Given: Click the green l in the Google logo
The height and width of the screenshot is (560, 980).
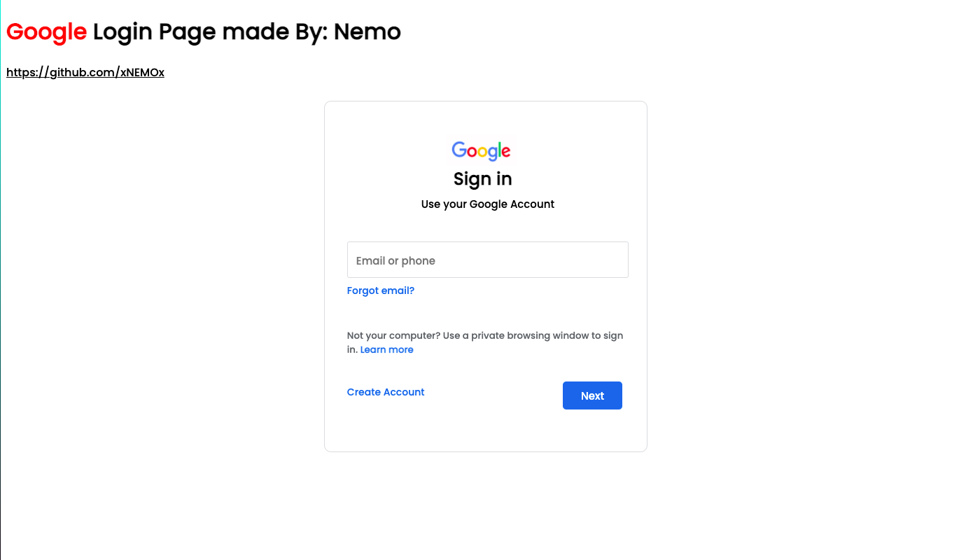Looking at the screenshot, I should (x=500, y=149).
